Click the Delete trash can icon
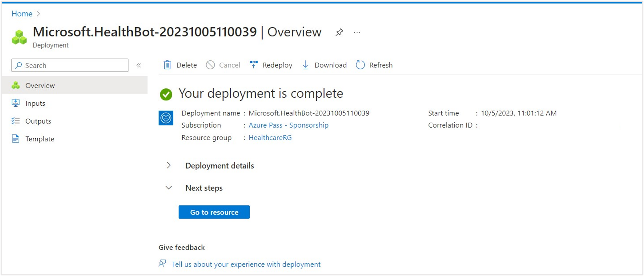 (167, 65)
